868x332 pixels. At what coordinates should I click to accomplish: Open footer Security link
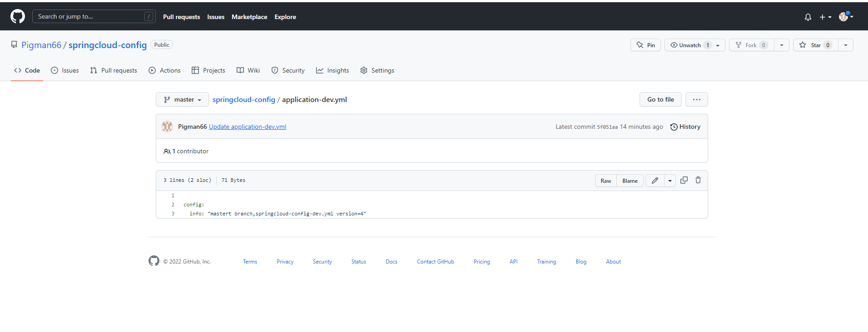click(322, 262)
